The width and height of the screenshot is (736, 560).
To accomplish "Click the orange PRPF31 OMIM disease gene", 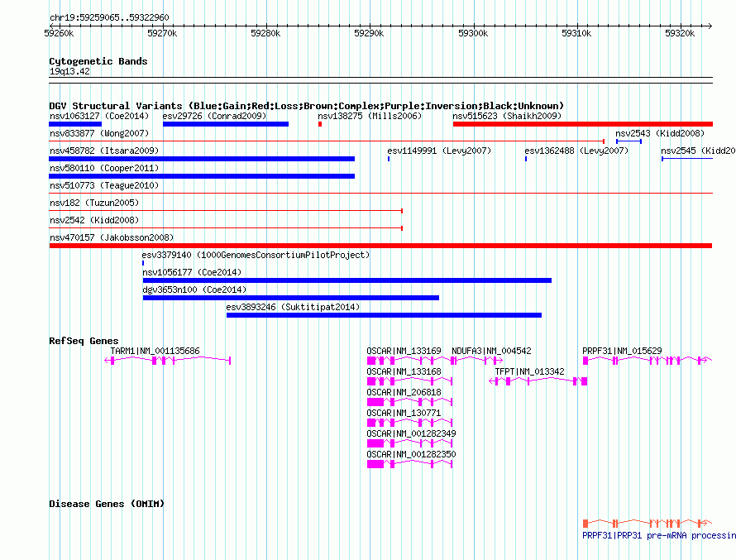I will (648, 523).
